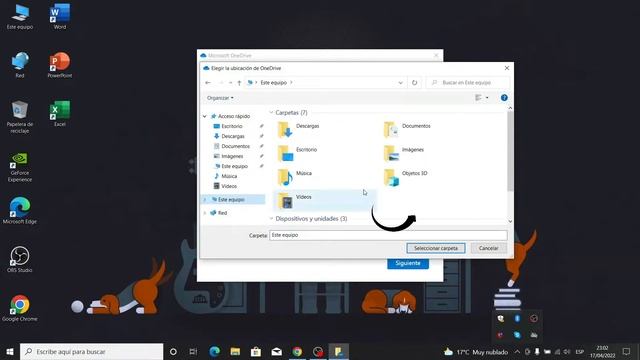Open volume control in system tray
640x360 pixels.
click(x=567, y=351)
